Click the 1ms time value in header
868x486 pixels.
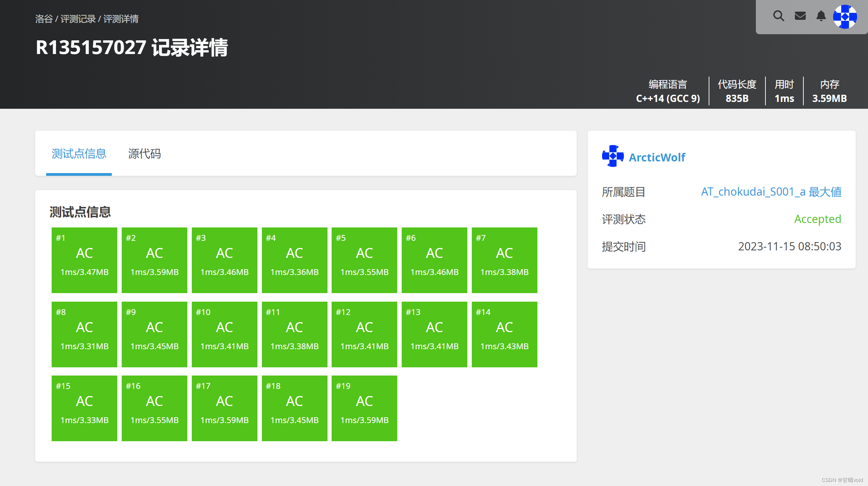[784, 98]
